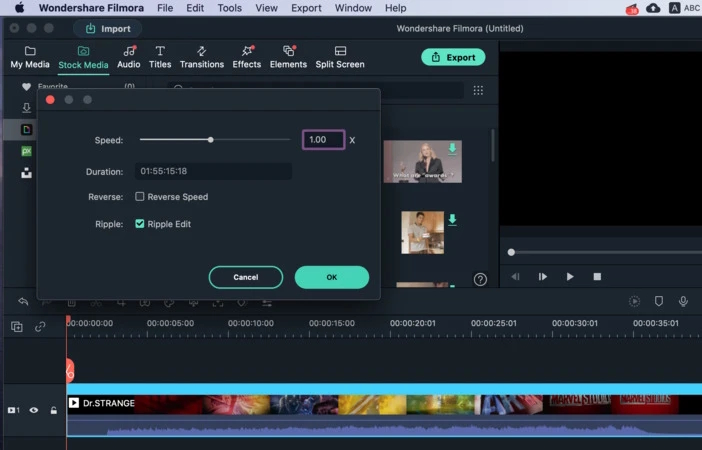The image size is (702, 450).
Task: Enable the Reverse Speed checkbox
Action: click(x=140, y=197)
